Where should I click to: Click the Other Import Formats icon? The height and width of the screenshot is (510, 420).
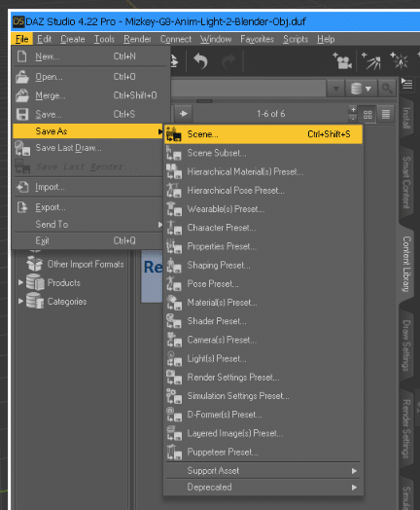point(34,264)
